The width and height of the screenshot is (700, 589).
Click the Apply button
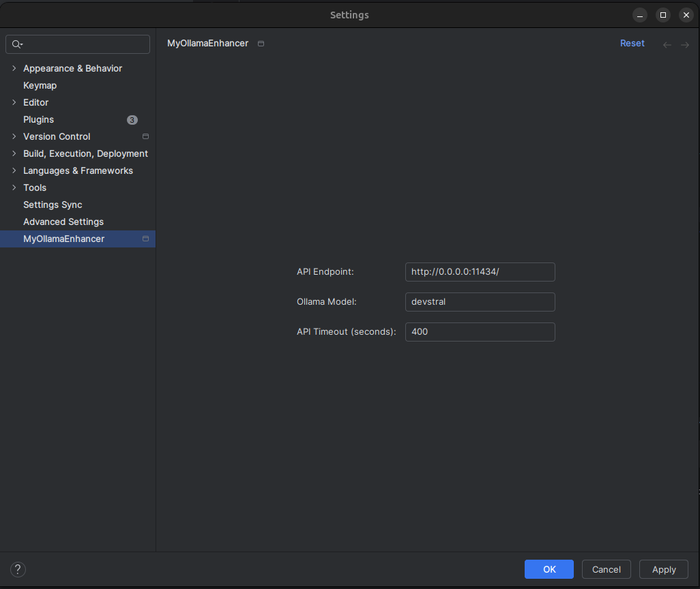pos(663,569)
